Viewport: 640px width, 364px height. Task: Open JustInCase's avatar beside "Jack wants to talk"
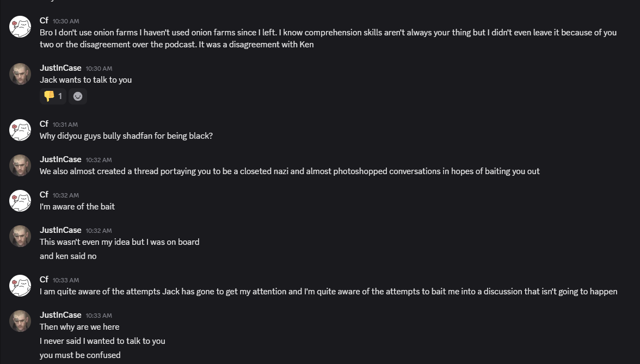(20, 74)
